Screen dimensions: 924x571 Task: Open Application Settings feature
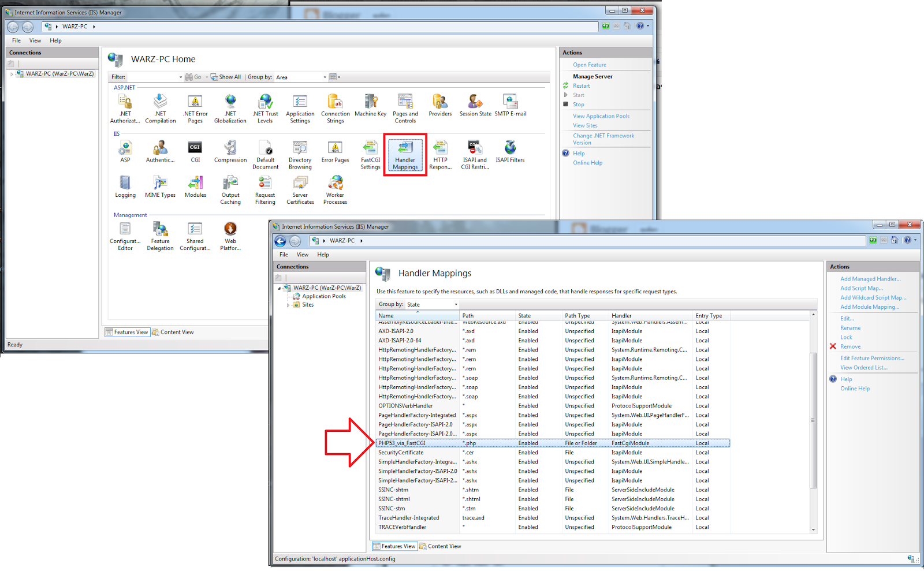tap(300, 109)
